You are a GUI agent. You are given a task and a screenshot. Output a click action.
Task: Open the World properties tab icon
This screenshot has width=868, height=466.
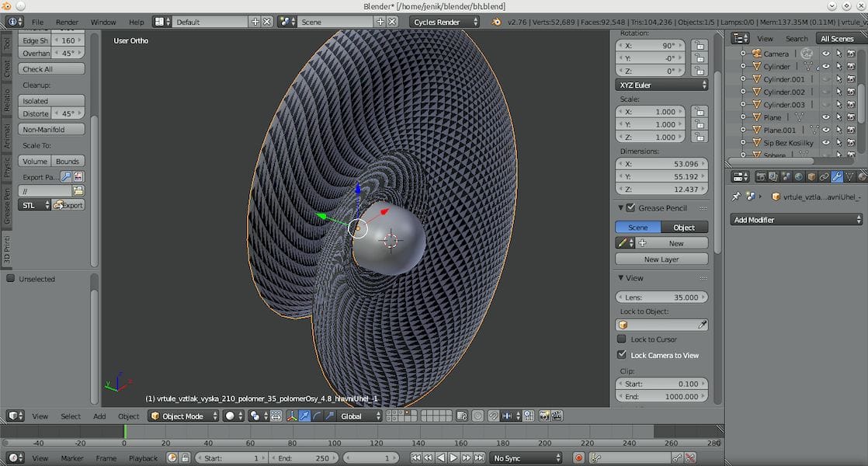point(799,177)
